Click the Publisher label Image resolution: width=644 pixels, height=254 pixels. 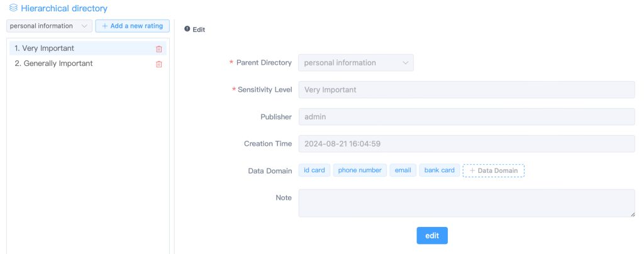(276, 116)
